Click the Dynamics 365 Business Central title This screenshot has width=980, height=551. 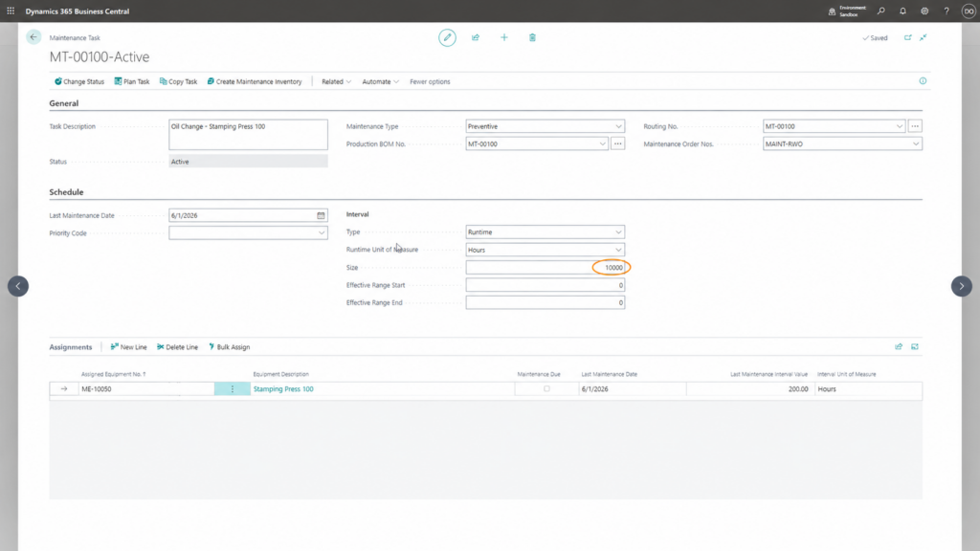pyautogui.click(x=78, y=11)
